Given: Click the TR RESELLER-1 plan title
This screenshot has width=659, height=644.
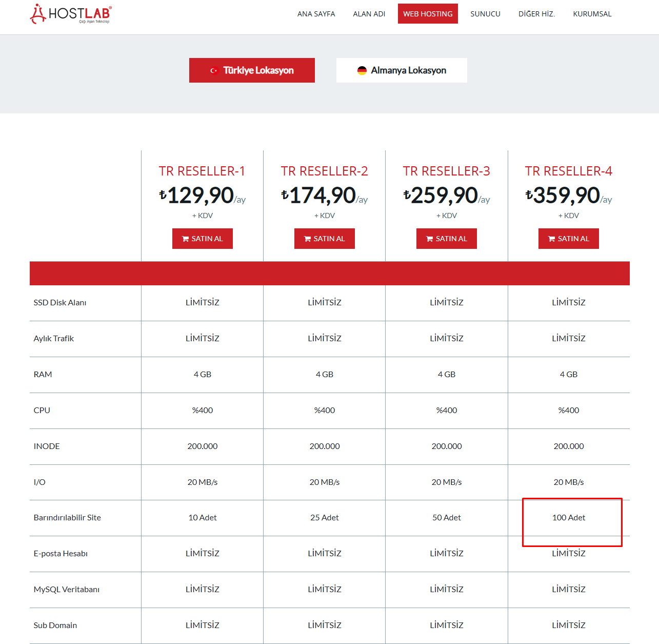Looking at the screenshot, I should (202, 171).
